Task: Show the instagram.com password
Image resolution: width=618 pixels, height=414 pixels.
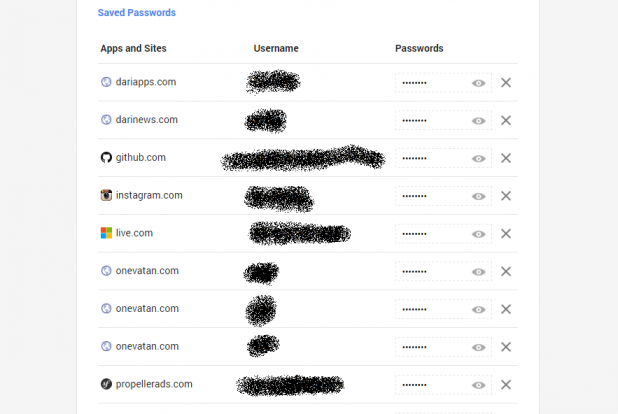Action: coord(479,196)
